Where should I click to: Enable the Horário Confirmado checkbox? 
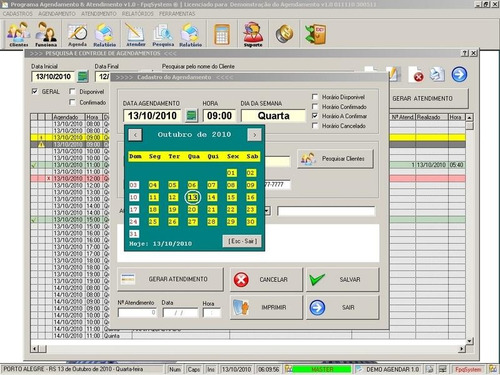pos(315,107)
